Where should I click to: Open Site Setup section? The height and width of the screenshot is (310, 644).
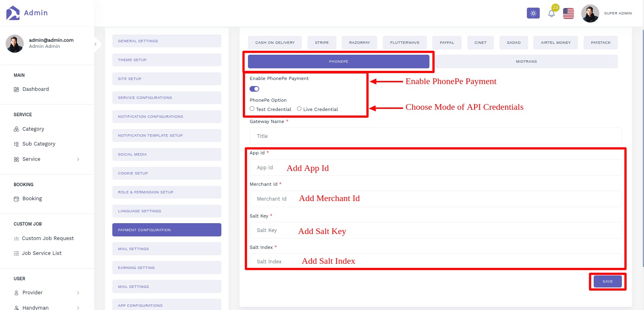point(167,79)
